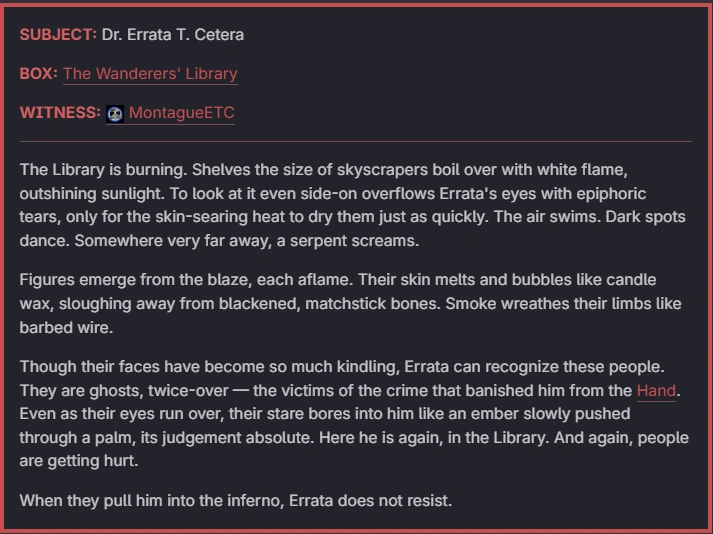
Task: Click the phrase "matchstick bones"
Action: [355, 304]
